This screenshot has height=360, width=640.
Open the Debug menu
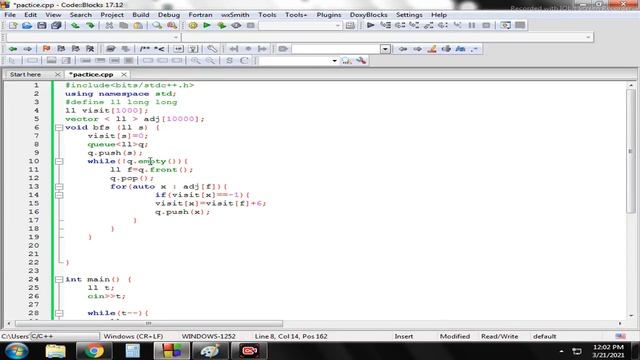point(169,15)
